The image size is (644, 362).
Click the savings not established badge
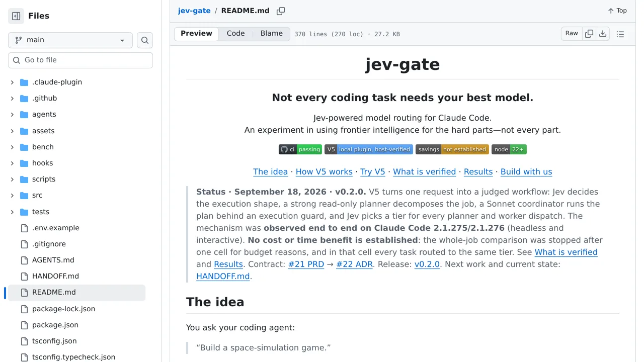[452, 149]
